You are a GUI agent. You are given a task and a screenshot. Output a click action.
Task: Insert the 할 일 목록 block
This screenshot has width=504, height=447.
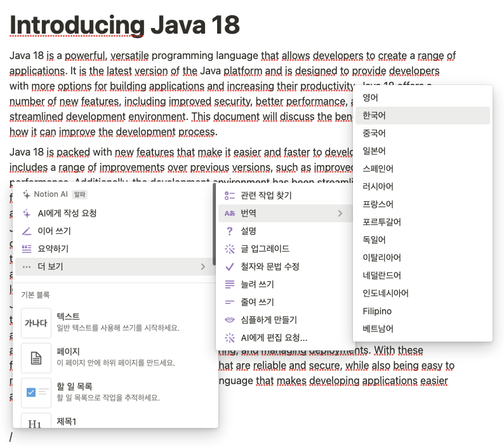[x=115, y=392]
